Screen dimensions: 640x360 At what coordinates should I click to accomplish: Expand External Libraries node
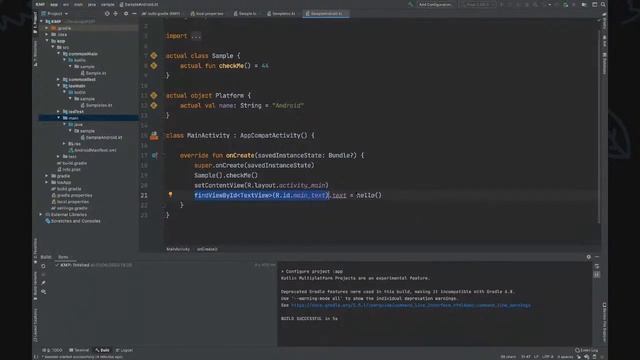tap(41, 214)
